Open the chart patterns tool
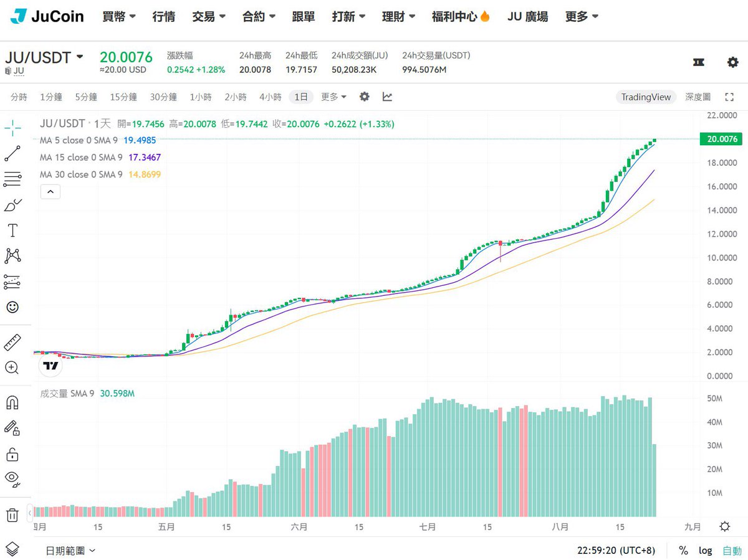 [x=12, y=255]
